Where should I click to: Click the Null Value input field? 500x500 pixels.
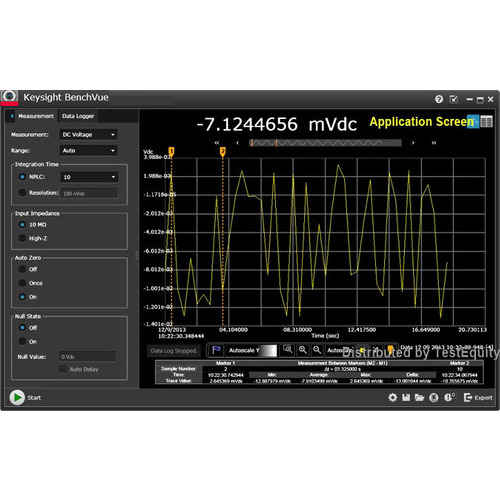(88, 357)
